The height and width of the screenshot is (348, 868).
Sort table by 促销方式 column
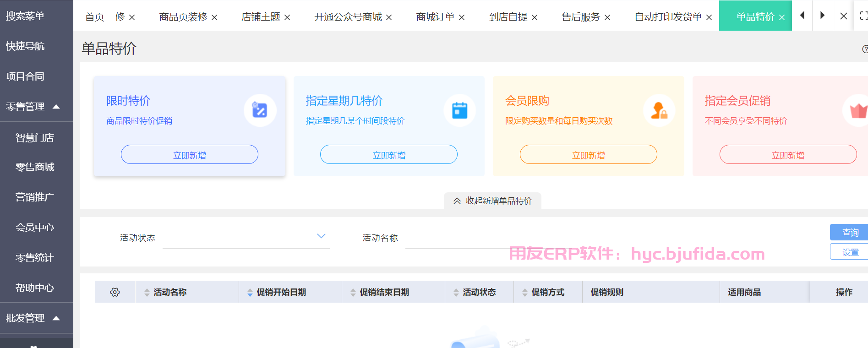click(525, 293)
